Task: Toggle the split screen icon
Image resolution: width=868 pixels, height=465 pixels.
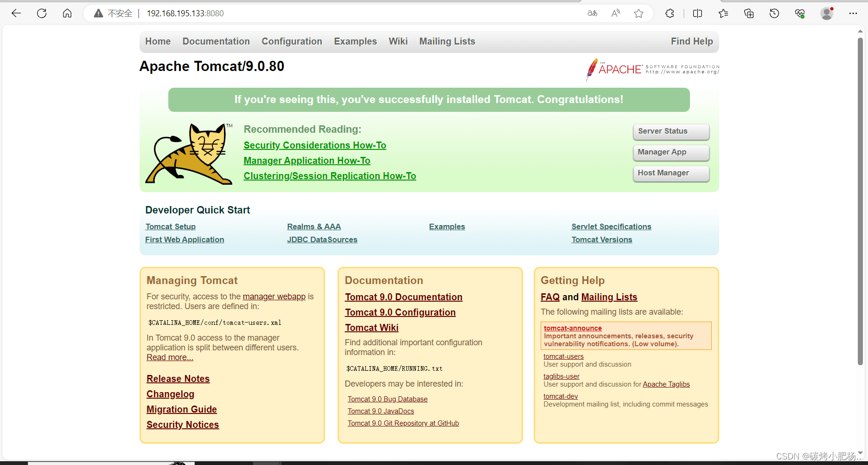Action: (697, 13)
